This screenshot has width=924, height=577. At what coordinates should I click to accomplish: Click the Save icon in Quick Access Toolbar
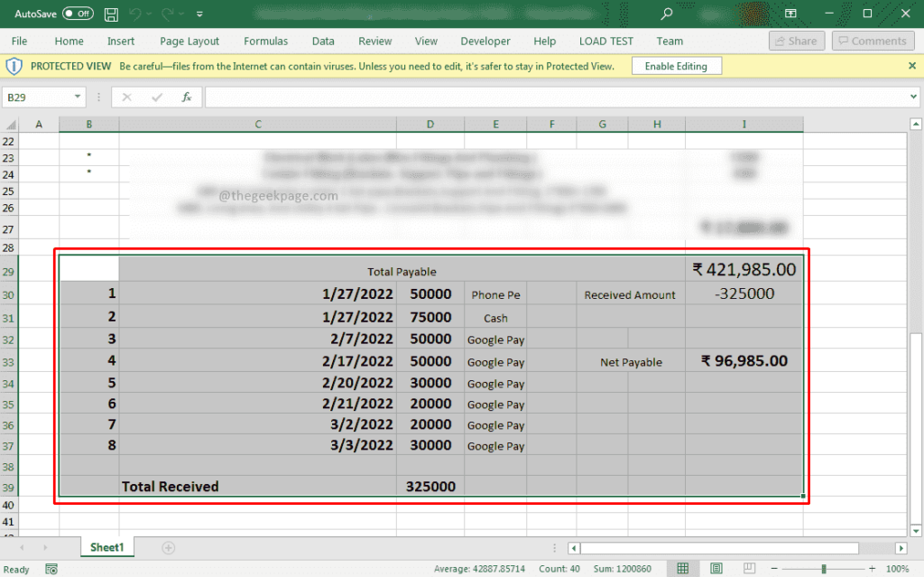[x=111, y=14]
